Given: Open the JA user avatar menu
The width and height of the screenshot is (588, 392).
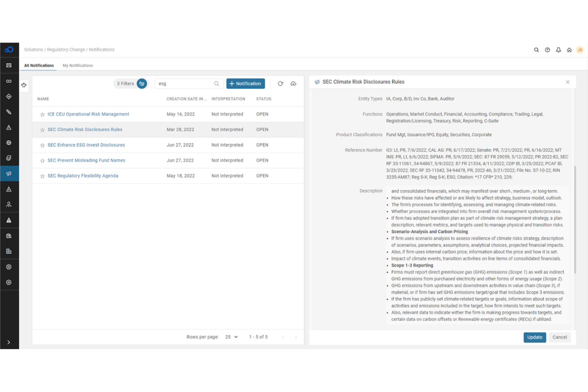Looking at the screenshot, I should click(x=580, y=50).
